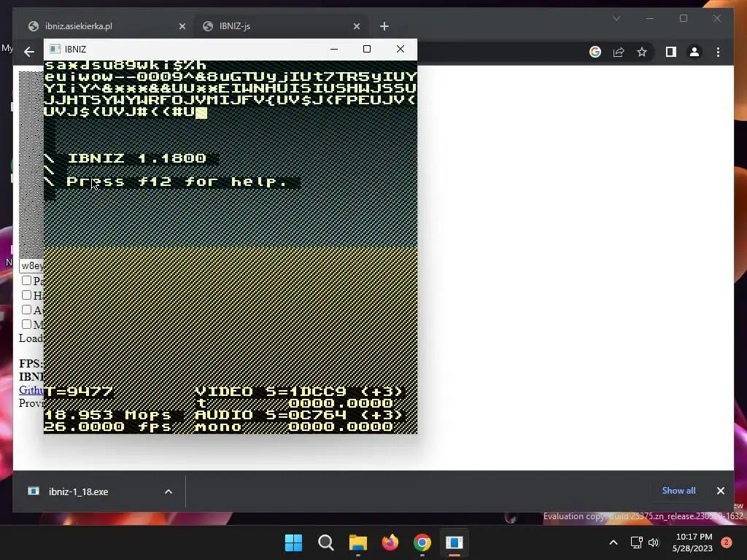Click the IBNIZ code editor cursor
This screenshot has width=747, height=560.
pos(201,112)
